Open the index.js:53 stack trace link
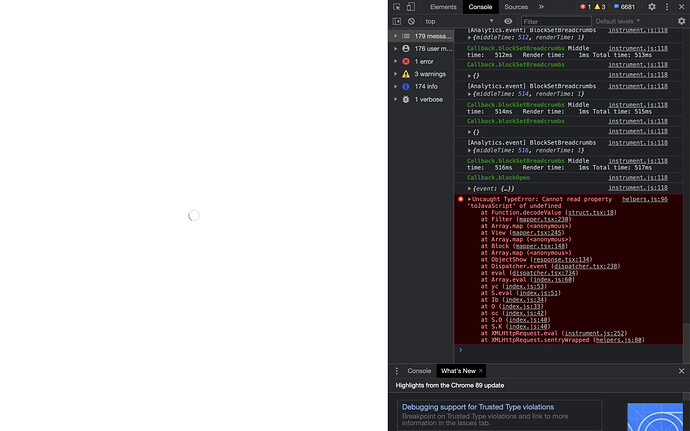The width and height of the screenshot is (690, 431). pos(524,286)
